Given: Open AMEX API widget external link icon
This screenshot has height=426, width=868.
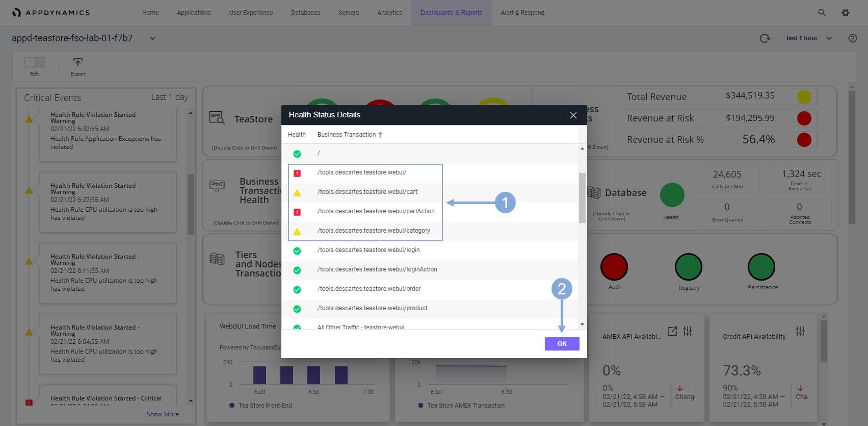Looking at the screenshot, I should point(672,332).
